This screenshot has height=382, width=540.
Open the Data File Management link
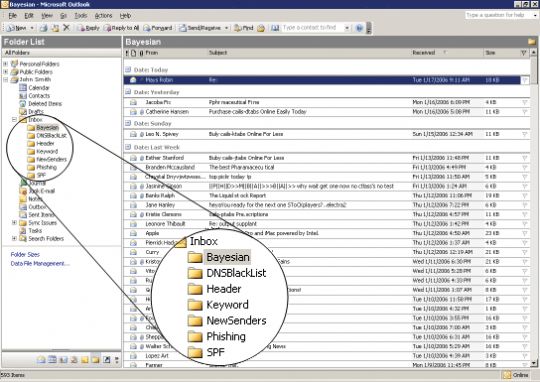[x=40, y=264]
